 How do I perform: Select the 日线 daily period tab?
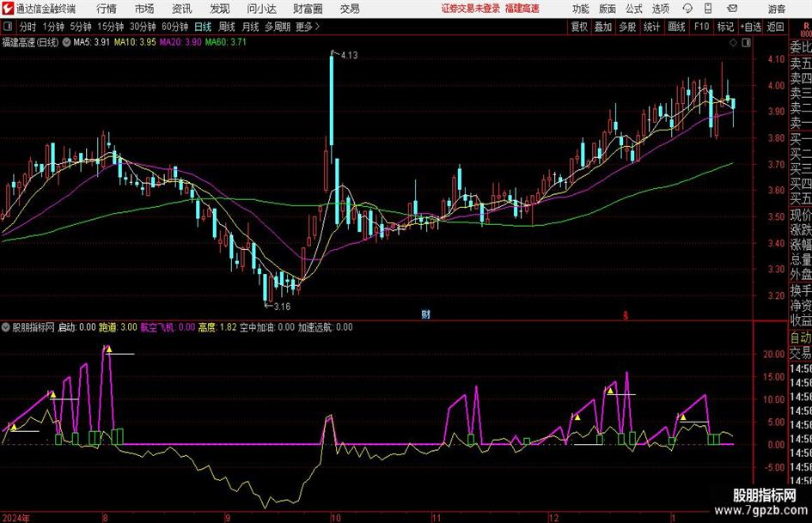(x=203, y=27)
